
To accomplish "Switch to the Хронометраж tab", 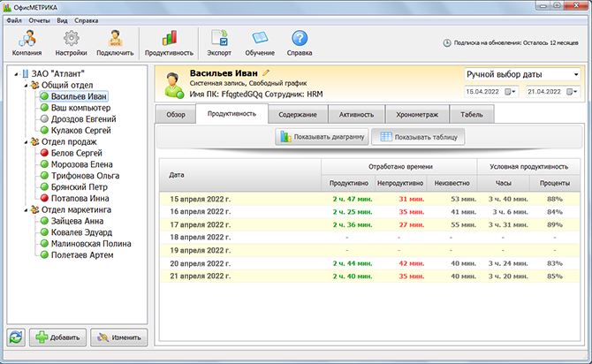I will pyautogui.click(x=421, y=114).
